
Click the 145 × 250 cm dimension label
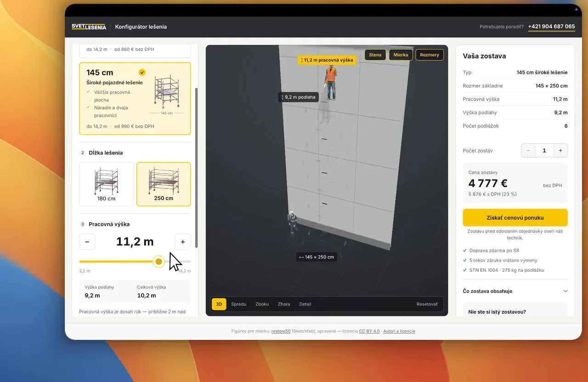click(x=317, y=257)
